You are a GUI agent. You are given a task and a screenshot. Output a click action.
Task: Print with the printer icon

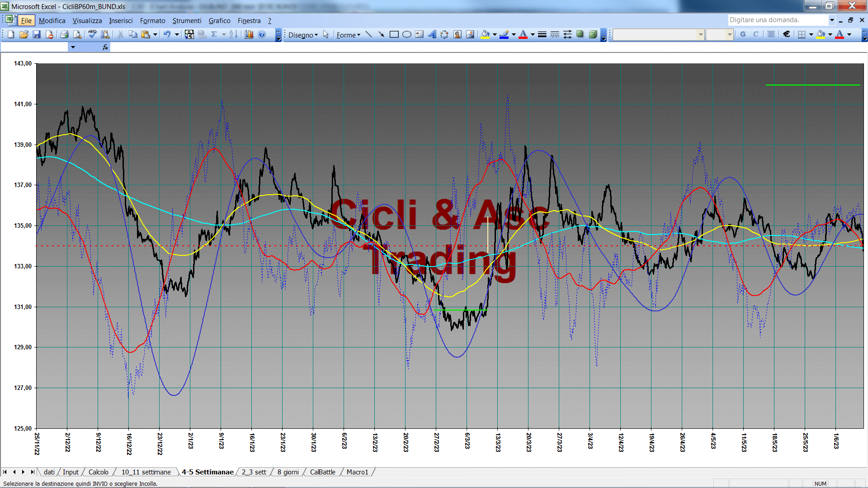pos(64,34)
